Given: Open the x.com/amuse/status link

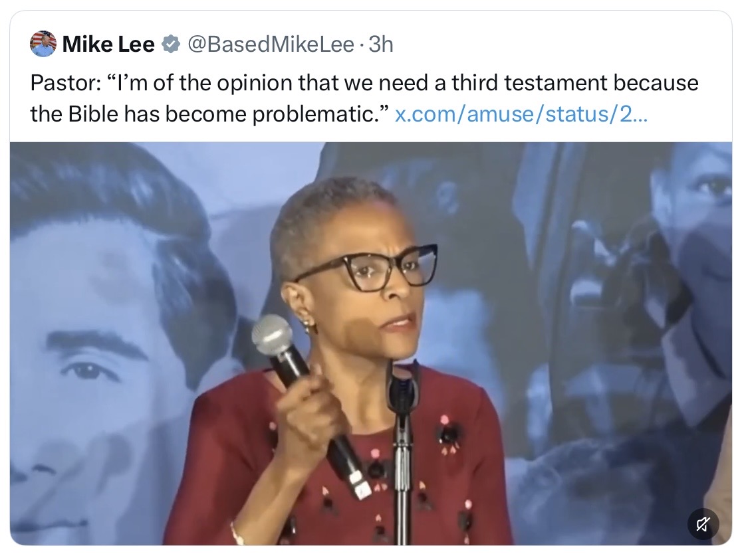Looking at the screenshot, I should [x=521, y=114].
